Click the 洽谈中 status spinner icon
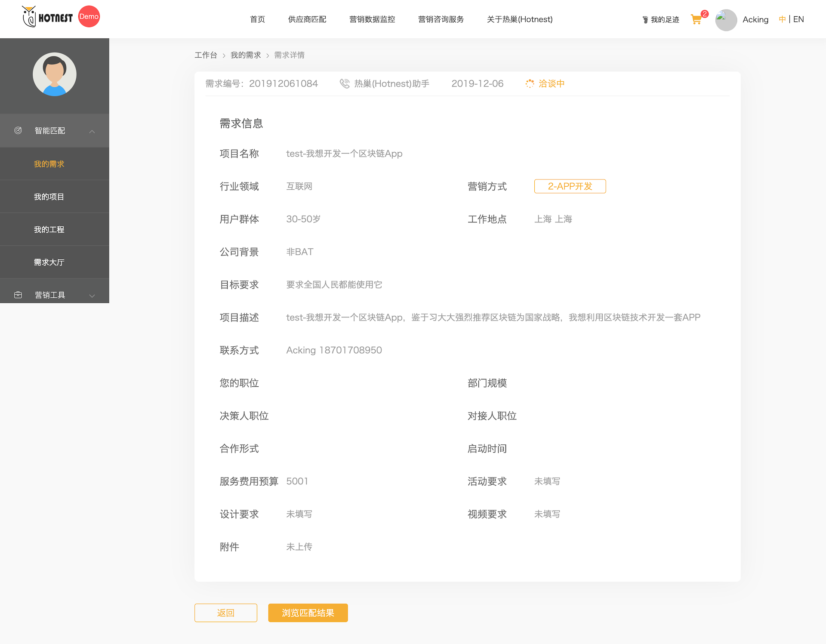 click(530, 83)
